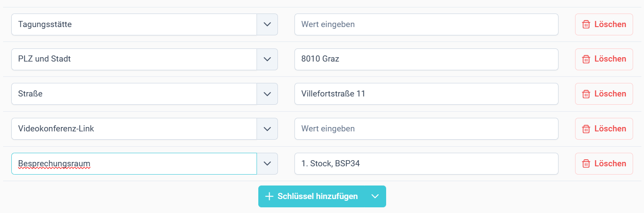Click Löschen label for Straße row

point(610,94)
